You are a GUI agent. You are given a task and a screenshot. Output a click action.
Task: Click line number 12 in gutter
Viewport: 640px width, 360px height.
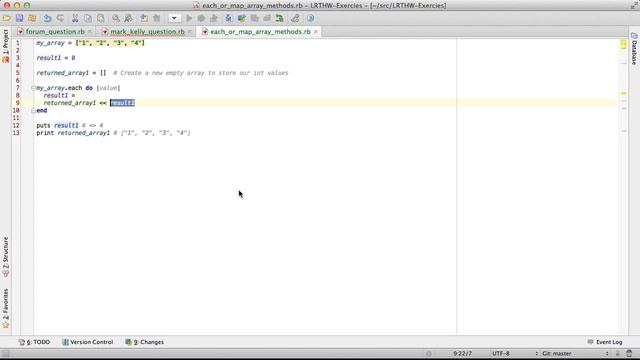(x=16, y=125)
